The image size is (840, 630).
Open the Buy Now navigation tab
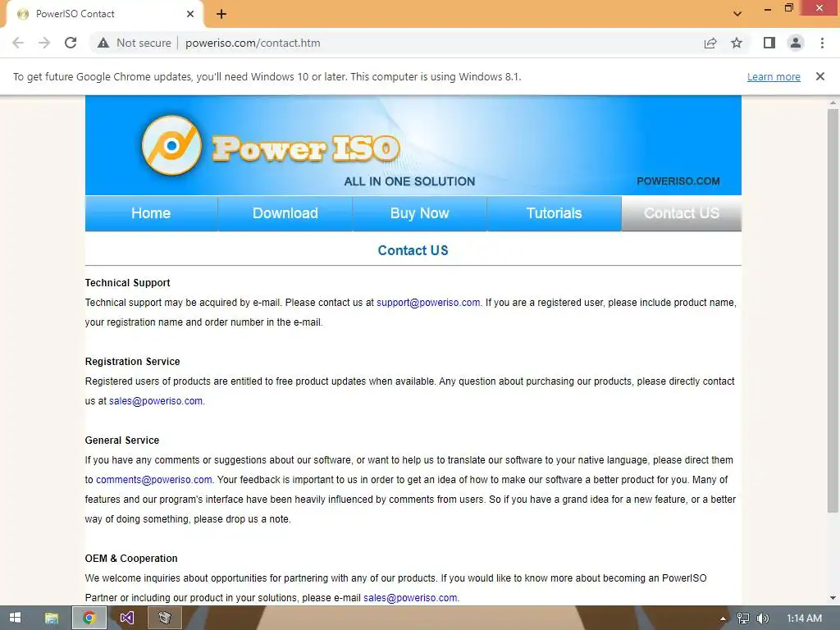click(419, 213)
